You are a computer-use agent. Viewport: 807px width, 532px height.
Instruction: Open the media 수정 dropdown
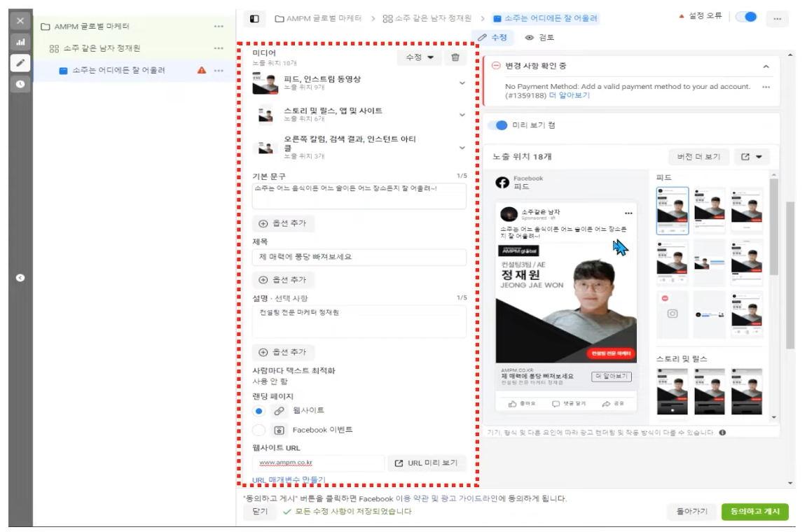(x=419, y=57)
